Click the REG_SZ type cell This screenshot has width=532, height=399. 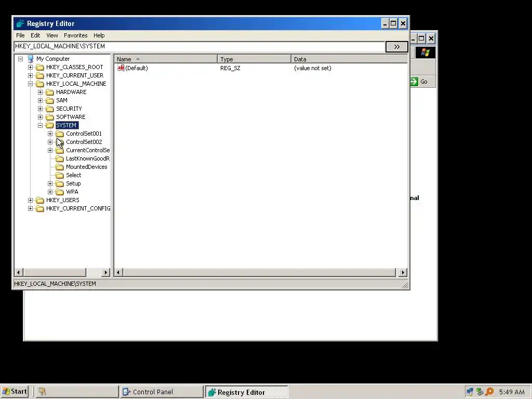(230, 68)
